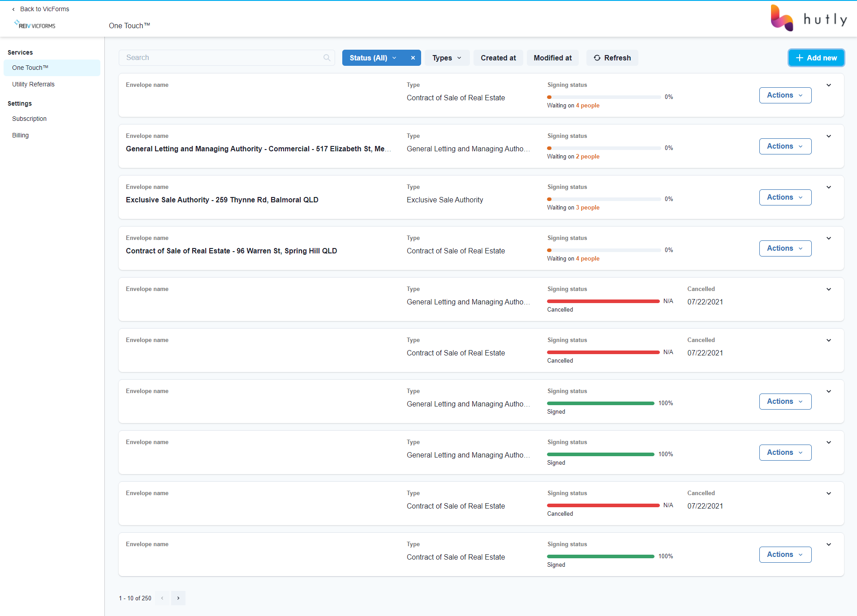Open the Billing settings page
Screen dimensions: 857x616
click(20, 135)
